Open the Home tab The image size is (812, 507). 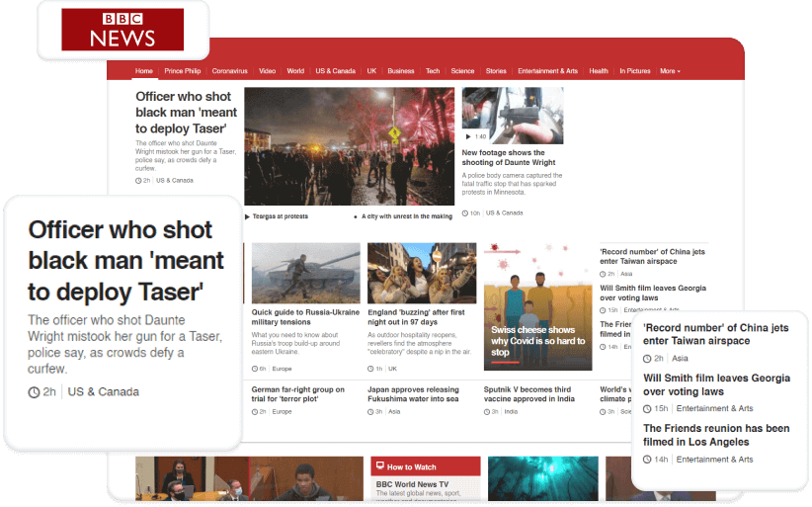coord(144,71)
